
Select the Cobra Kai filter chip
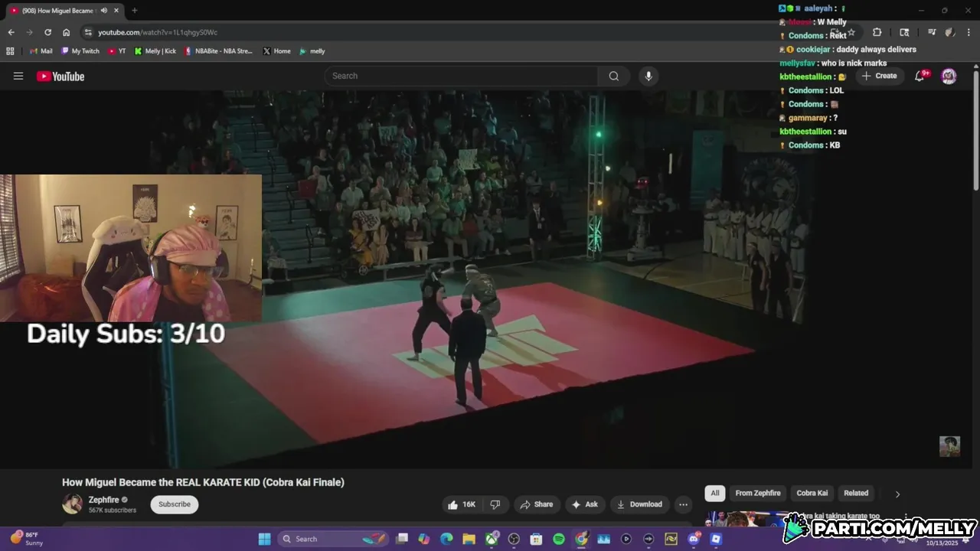click(812, 493)
